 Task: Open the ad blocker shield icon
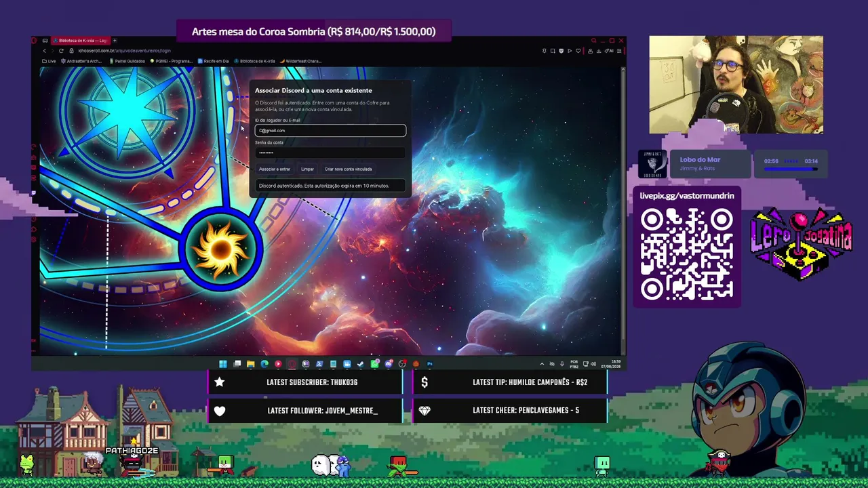tap(561, 51)
